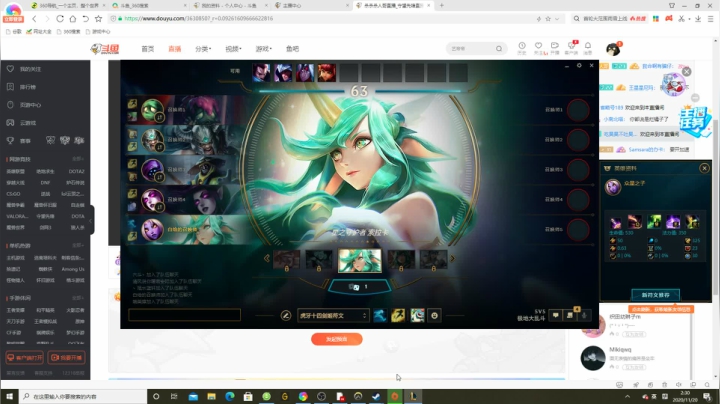Collapse the Douyu left sidebar handle
Viewport: 720px width, 404px height.
[x=91, y=220]
